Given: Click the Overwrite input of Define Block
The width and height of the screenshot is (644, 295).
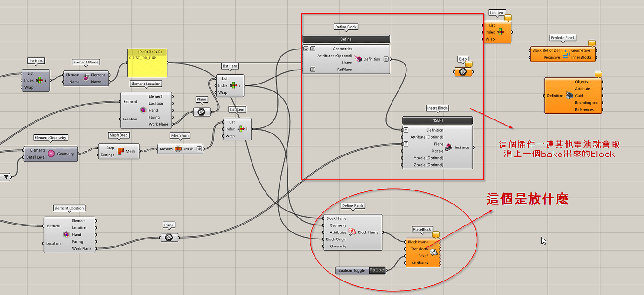Looking at the screenshot, I should [338, 246].
